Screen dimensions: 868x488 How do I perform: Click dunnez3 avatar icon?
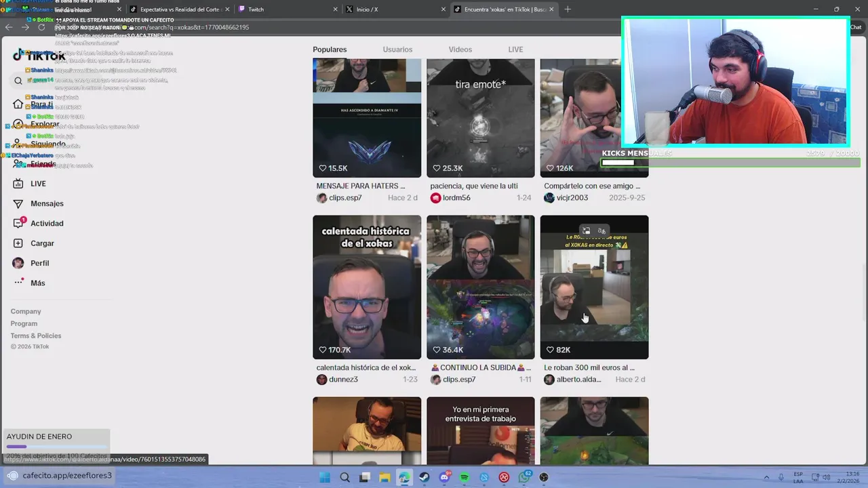pyautogui.click(x=321, y=380)
